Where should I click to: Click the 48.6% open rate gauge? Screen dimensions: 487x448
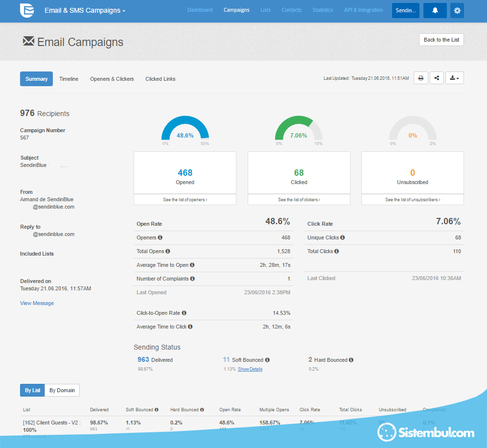[185, 129]
